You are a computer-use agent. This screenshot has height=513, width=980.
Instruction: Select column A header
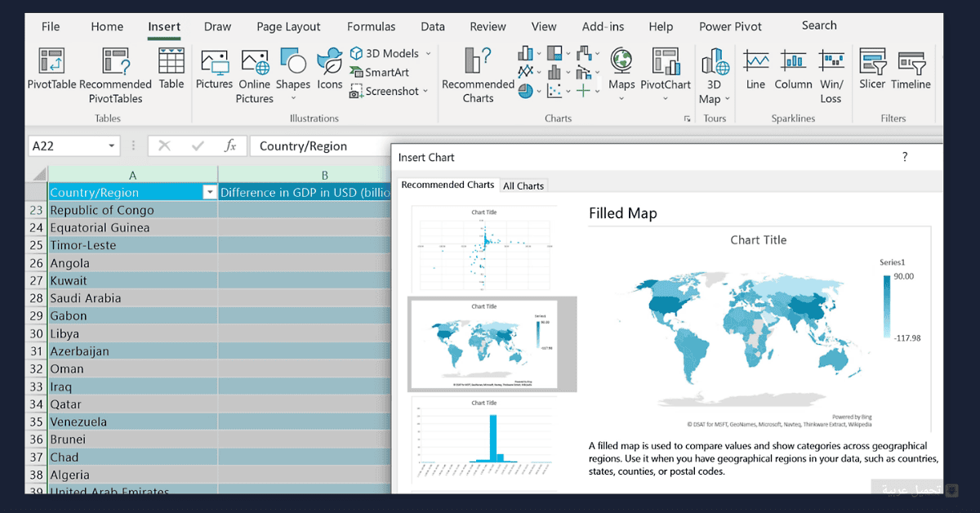coord(132,175)
